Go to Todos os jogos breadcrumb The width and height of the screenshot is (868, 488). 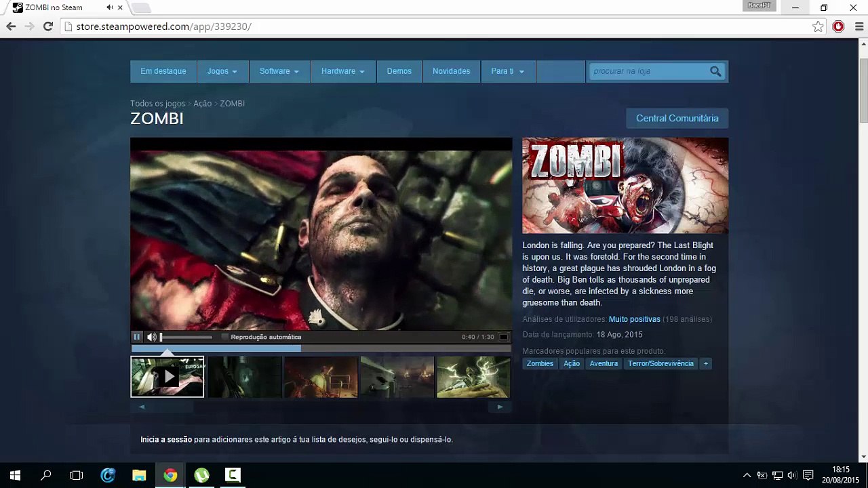[x=158, y=104]
